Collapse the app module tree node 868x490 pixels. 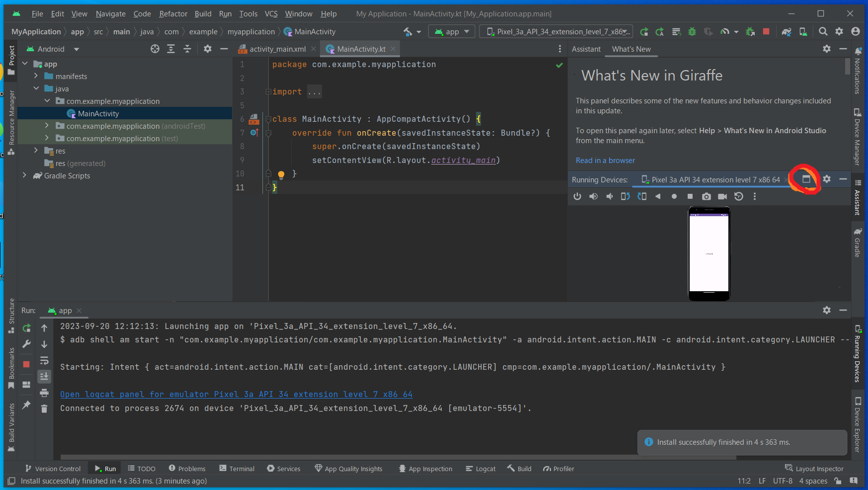(25, 64)
